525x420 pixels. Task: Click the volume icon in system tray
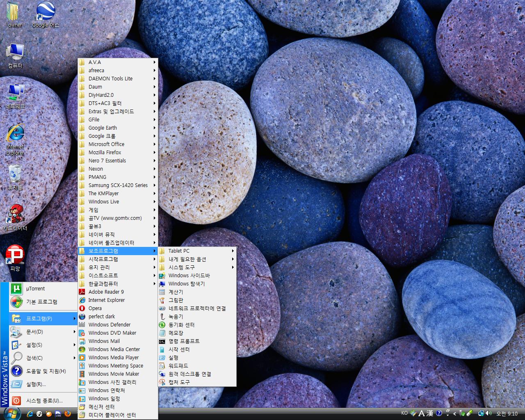click(488, 413)
